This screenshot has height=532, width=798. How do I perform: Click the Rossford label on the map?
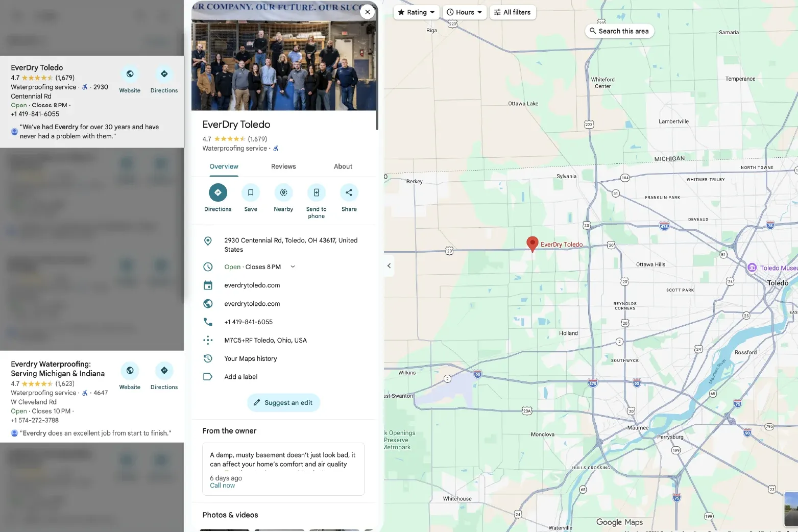tap(745, 353)
